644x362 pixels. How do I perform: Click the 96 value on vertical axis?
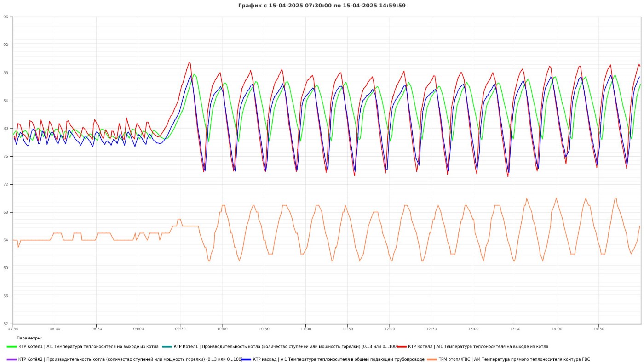[6, 17]
